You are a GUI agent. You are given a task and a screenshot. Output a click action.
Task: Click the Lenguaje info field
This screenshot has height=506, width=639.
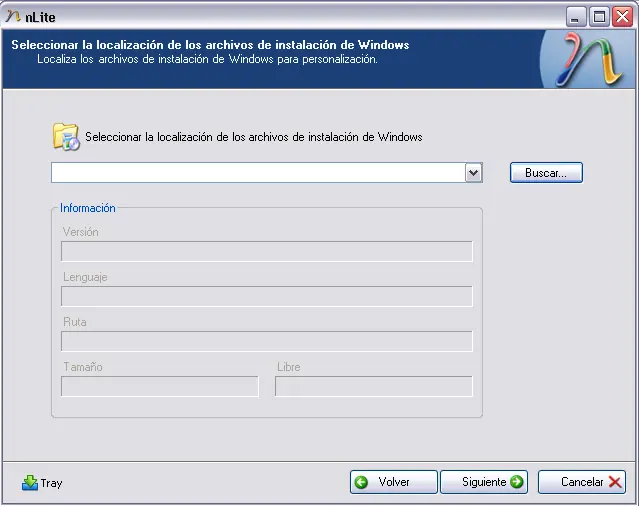point(267,296)
